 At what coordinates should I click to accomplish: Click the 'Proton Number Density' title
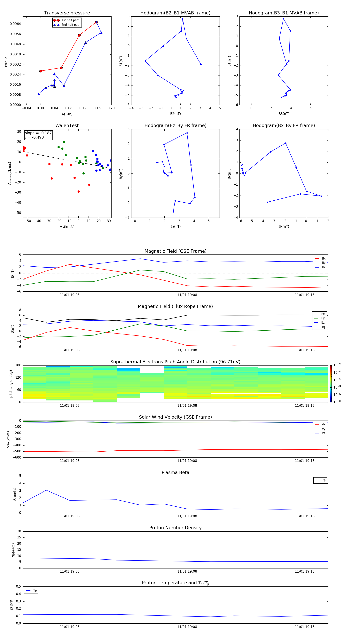pos(175,528)
